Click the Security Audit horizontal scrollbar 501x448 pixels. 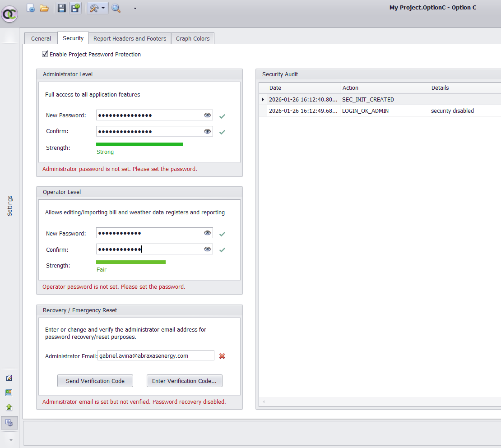coord(379,402)
